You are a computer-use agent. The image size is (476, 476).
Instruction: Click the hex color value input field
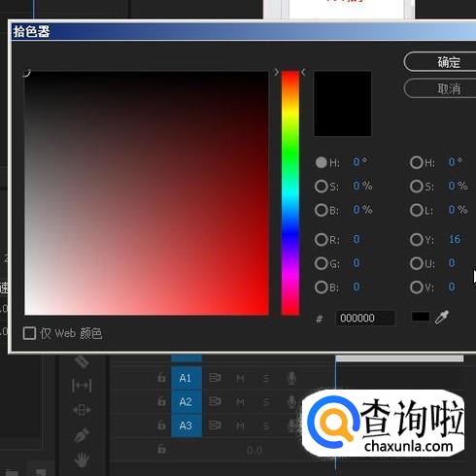(x=365, y=318)
